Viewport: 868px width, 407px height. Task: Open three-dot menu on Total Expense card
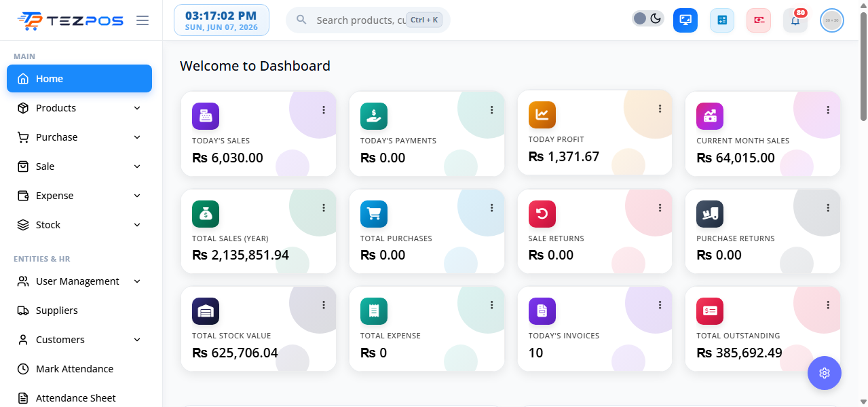click(x=492, y=305)
